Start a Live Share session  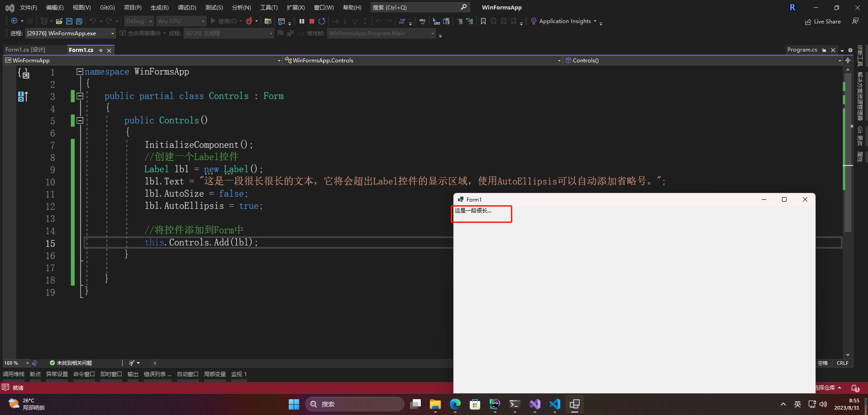point(823,21)
